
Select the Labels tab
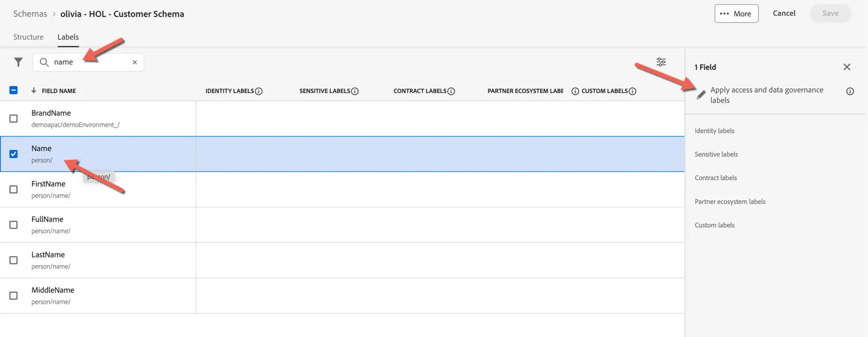[x=68, y=37]
